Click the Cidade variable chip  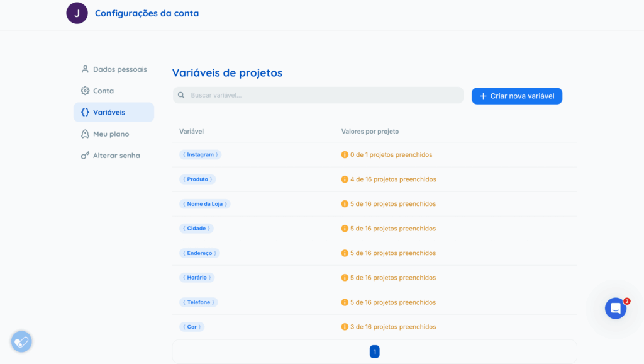(x=196, y=229)
